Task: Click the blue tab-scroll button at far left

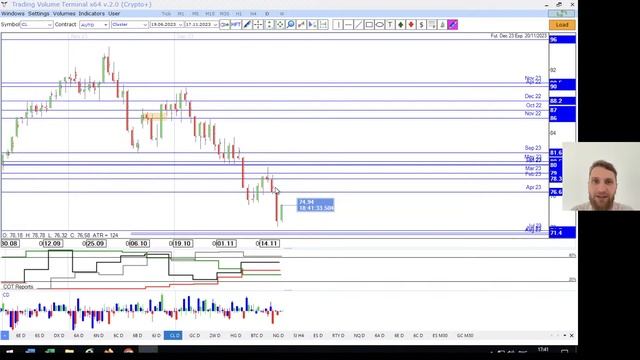Action: [4, 336]
